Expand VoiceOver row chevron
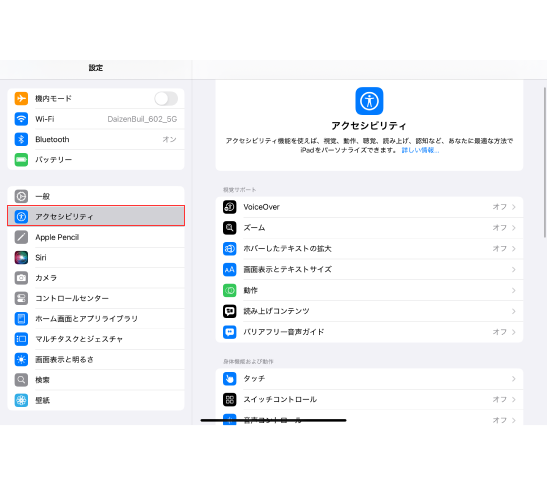The image size is (547, 500). pos(514,207)
